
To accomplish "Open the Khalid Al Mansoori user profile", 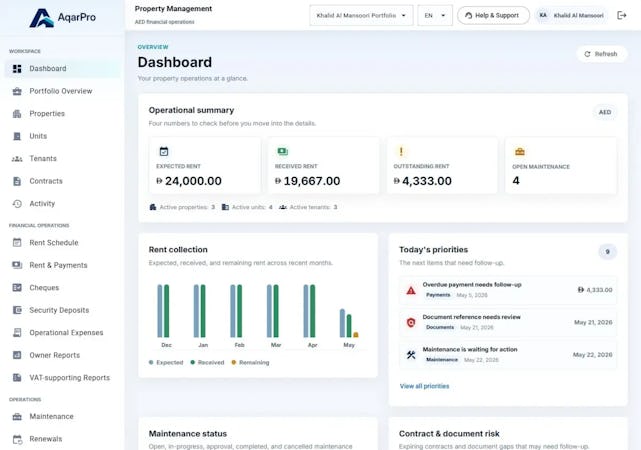I will coord(572,16).
